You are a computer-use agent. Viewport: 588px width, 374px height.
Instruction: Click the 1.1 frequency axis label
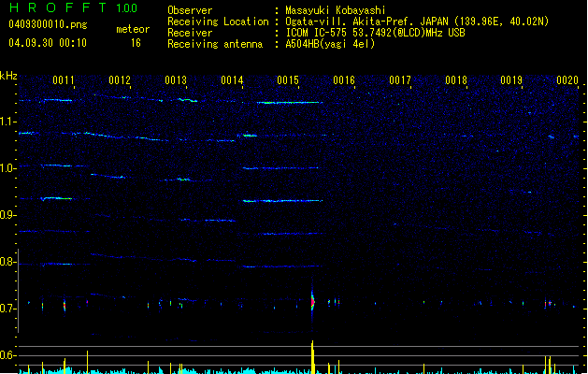[7, 122]
